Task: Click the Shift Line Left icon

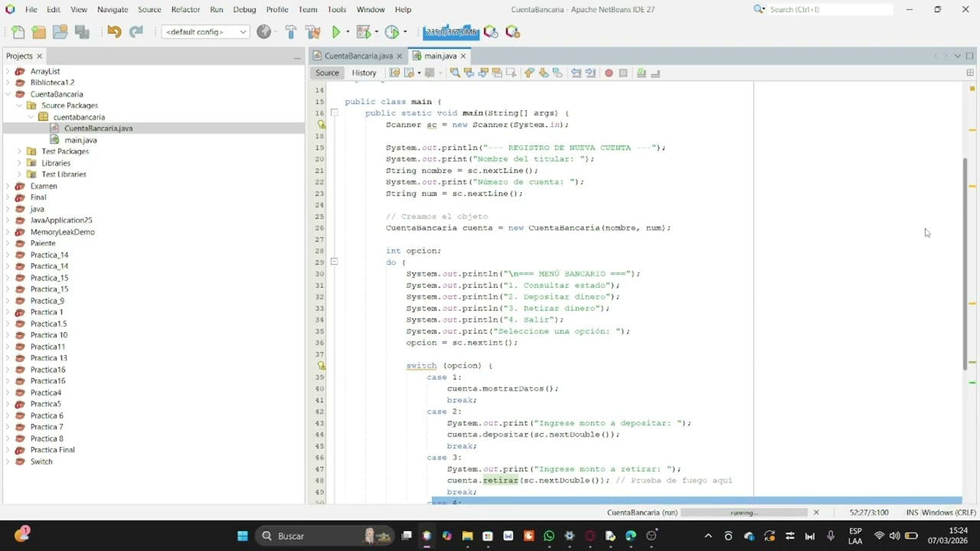Action: click(x=577, y=73)
